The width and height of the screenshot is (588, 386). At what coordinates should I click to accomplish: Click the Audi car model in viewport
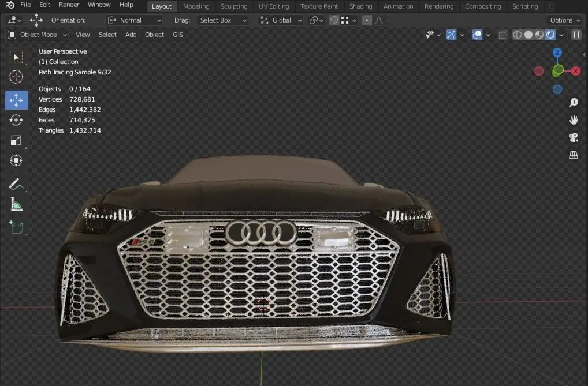[257, 255]
